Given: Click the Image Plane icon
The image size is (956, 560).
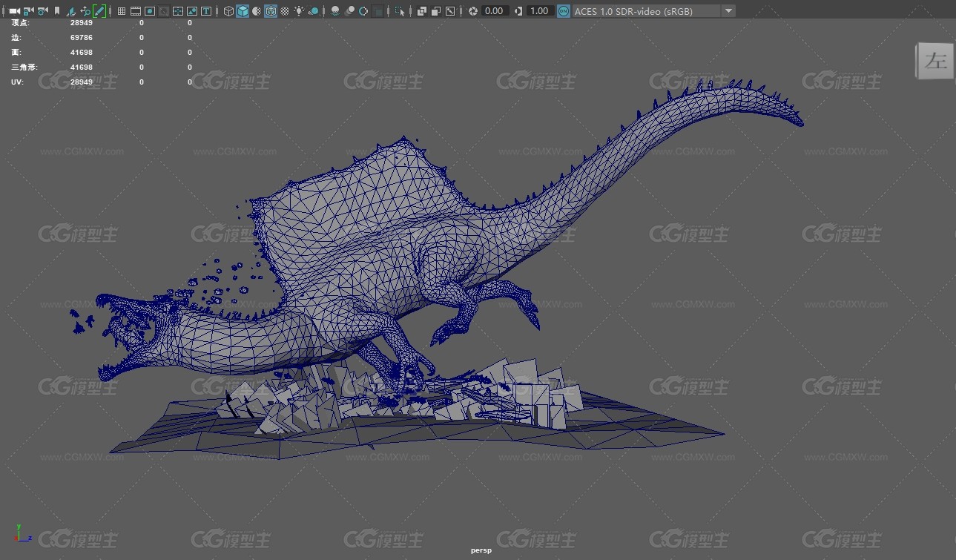Looking at the screenshot, I should click(x=72, y=11).
